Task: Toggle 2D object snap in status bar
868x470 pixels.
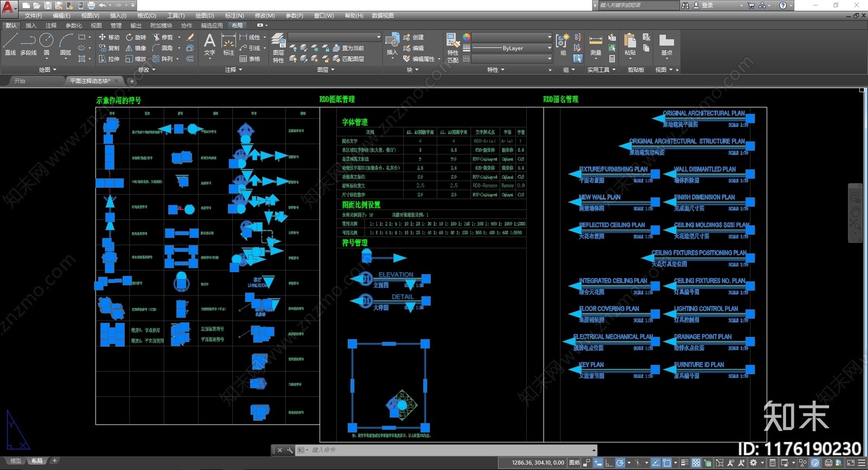Action: [667, 463]
